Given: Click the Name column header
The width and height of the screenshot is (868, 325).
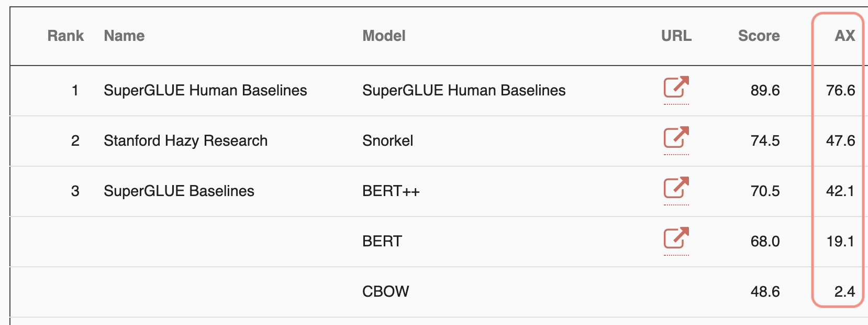Looking at the screenshot, I should 124,36.
